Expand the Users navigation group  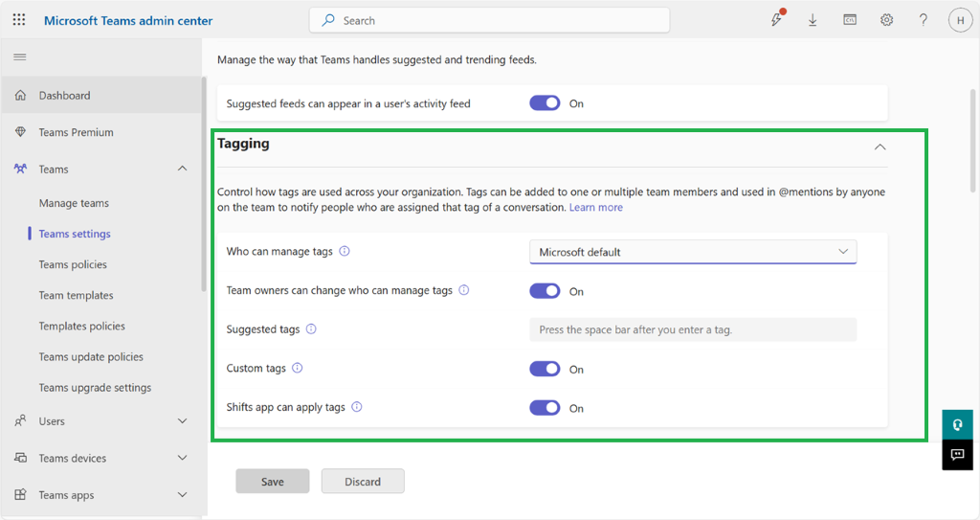click(182, 421)
